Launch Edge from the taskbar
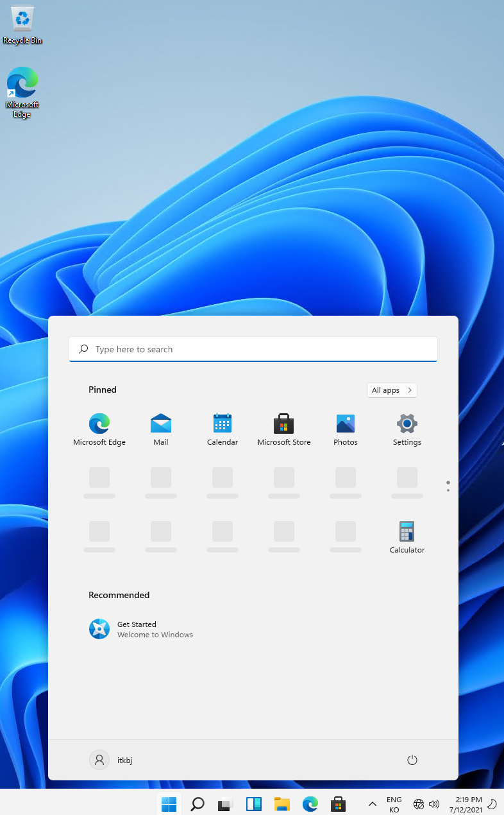 (x=310, y=803)
